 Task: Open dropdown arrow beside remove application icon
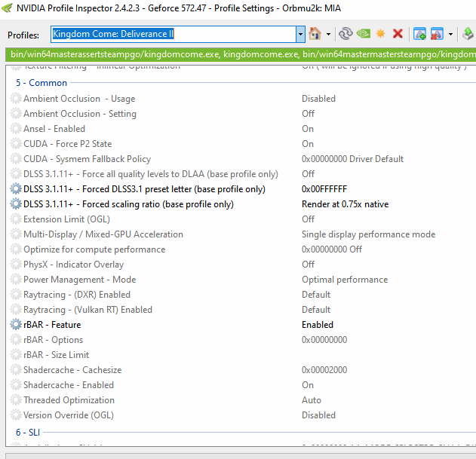(x=451, y=34)
